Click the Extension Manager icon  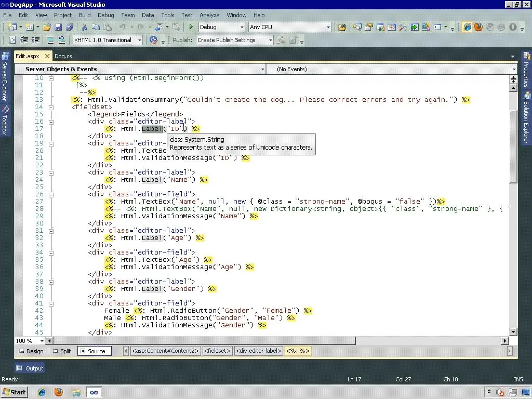coord(426,27)
